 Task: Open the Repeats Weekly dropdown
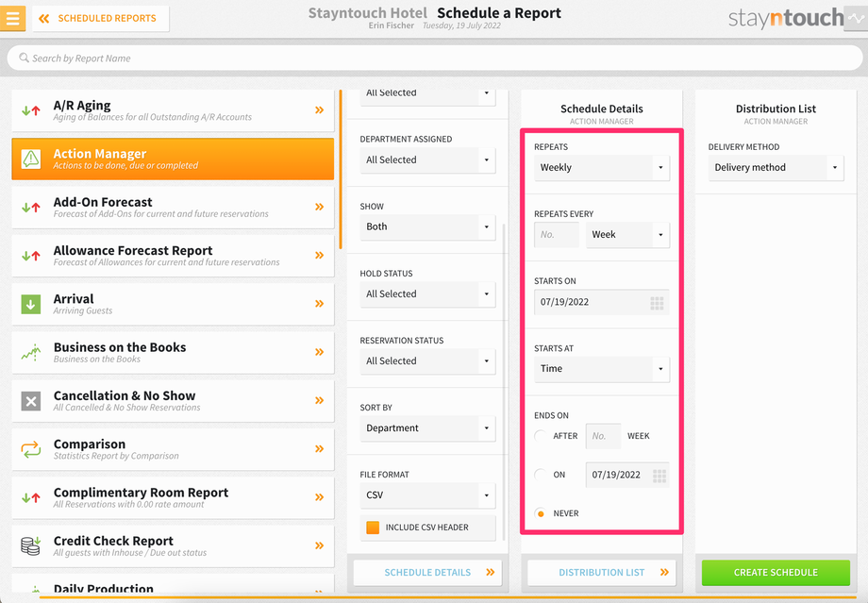point(602,168)
